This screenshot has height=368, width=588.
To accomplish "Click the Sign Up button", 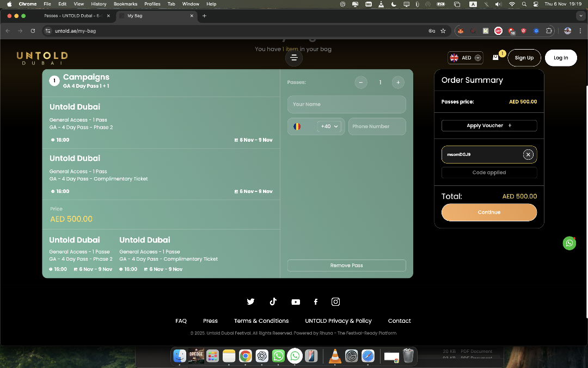I will (x=524, y=58).
